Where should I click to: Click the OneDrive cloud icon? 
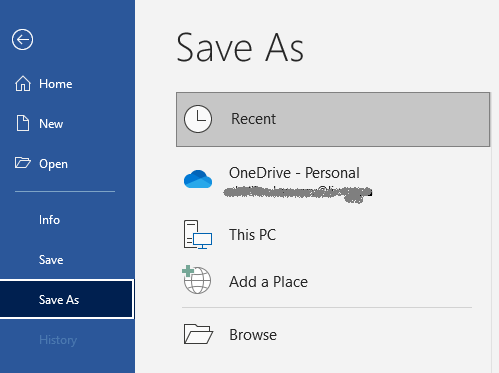(x=198, y=179)
